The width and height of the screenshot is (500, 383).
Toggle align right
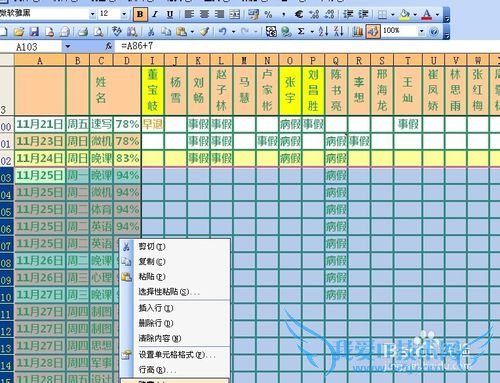point(219,14)
